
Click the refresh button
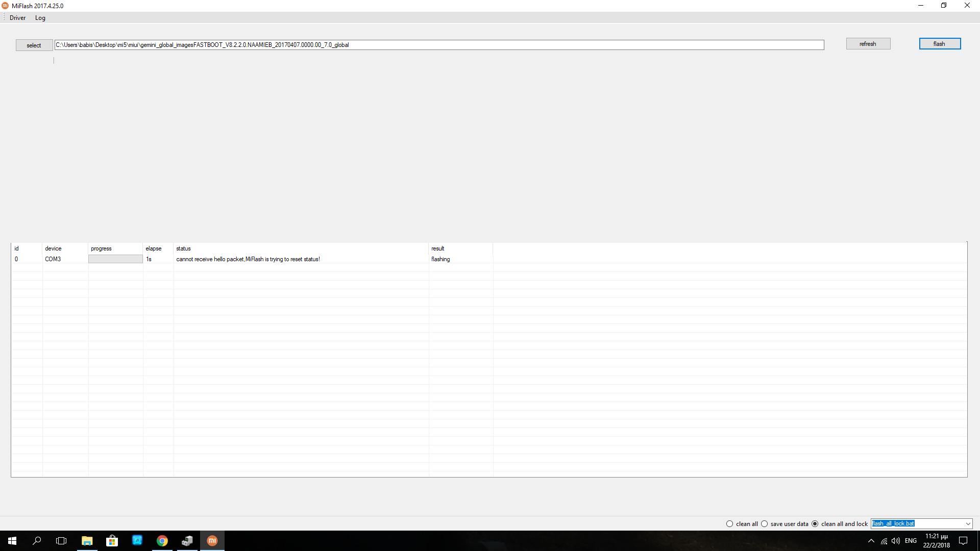(868, 44)
